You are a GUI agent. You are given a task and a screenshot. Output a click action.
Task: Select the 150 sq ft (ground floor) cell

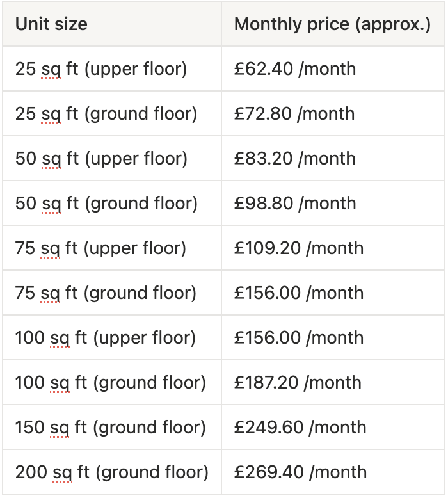click(x=112, y=427)
